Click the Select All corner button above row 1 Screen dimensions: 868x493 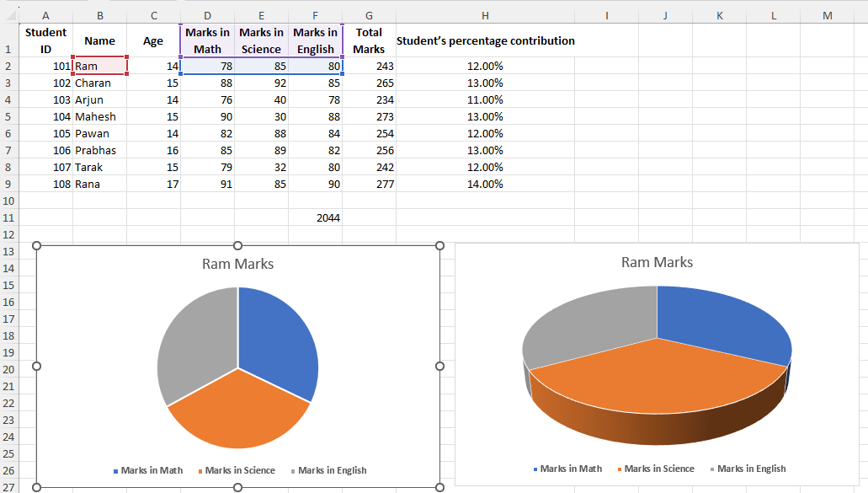[x=12, y=14]
